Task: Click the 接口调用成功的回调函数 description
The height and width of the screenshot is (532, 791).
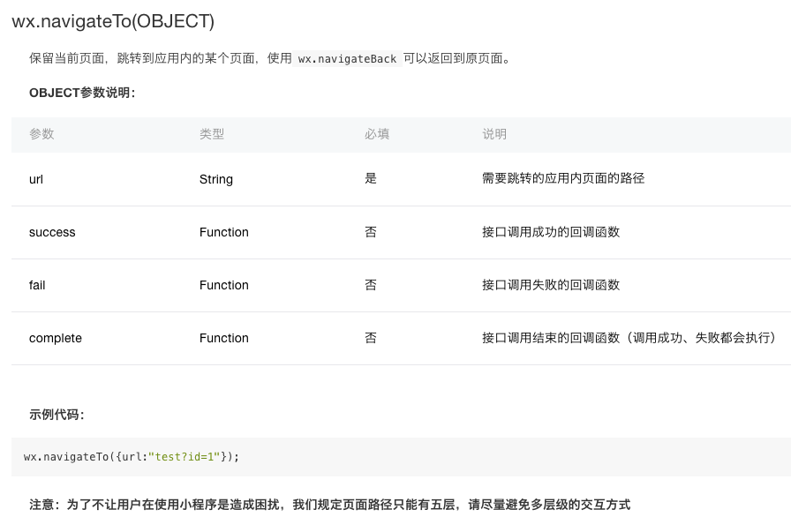Action: pyautogui.click(x=551, y=232)
